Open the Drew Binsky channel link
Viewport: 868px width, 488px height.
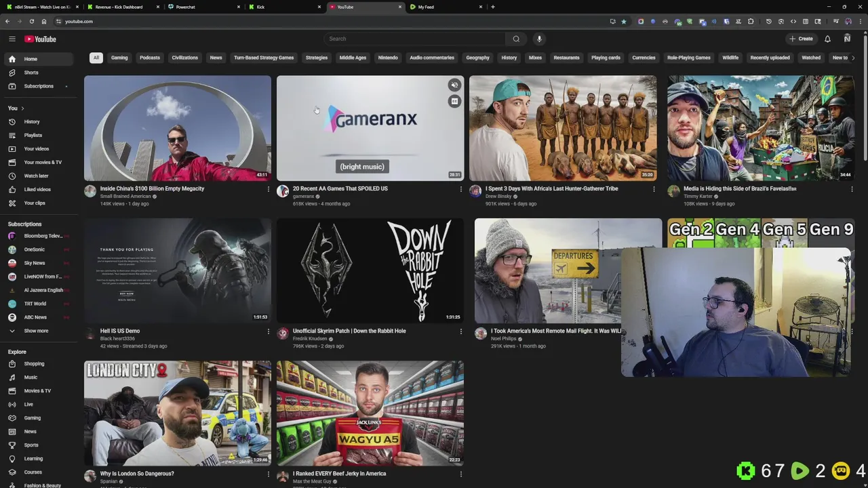pyautogui.click(x=498, y=197)
